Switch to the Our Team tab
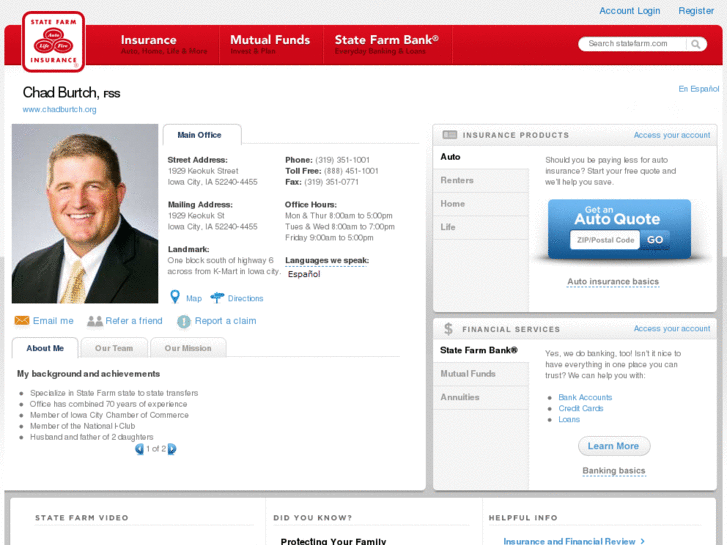This screenshot has height=545, width=727. (114, 348)
